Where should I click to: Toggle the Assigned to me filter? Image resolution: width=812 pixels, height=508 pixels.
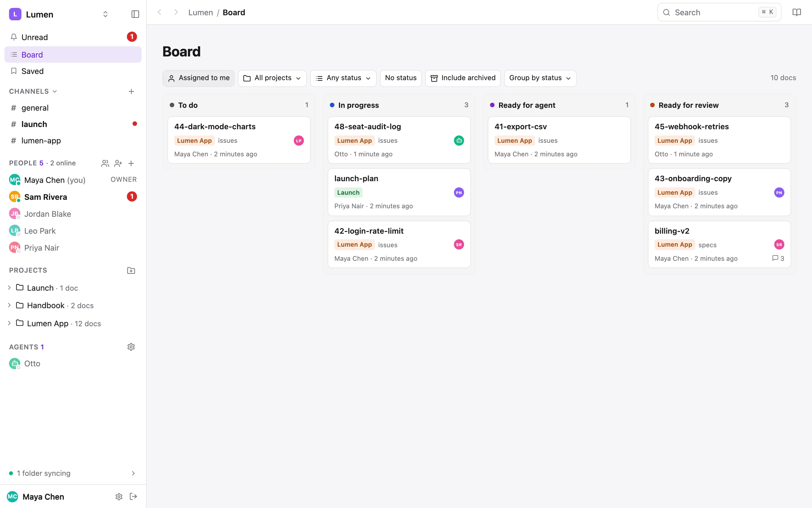tap(199, 78)
